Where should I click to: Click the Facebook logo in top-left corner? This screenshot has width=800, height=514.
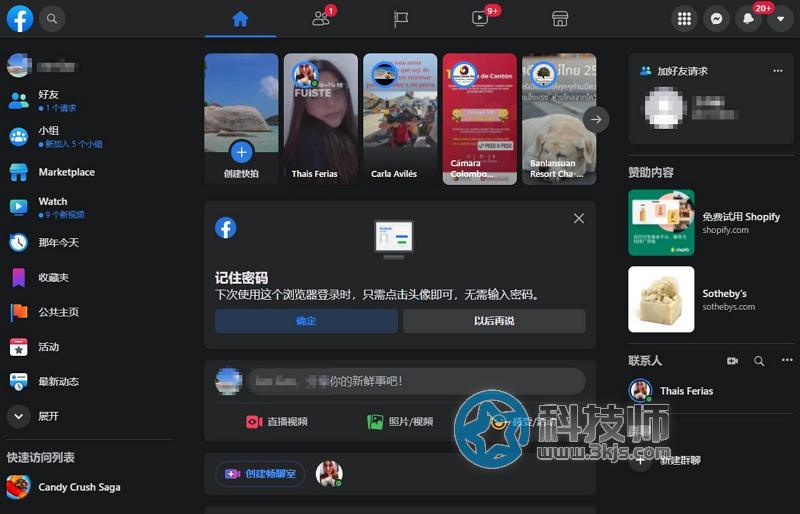coord(20,18)
